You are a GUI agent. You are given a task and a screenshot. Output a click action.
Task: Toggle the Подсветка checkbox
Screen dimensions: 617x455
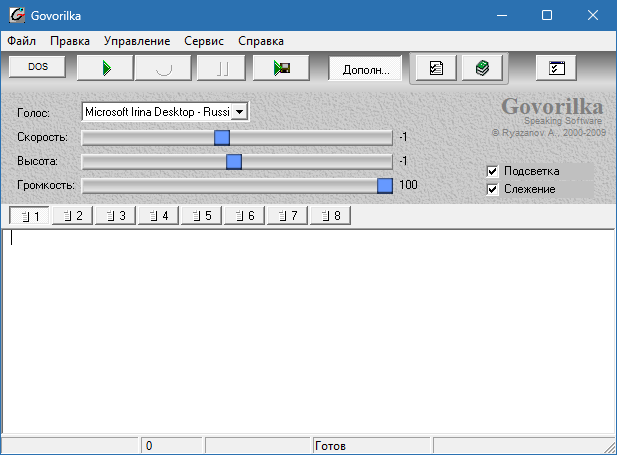493,171
